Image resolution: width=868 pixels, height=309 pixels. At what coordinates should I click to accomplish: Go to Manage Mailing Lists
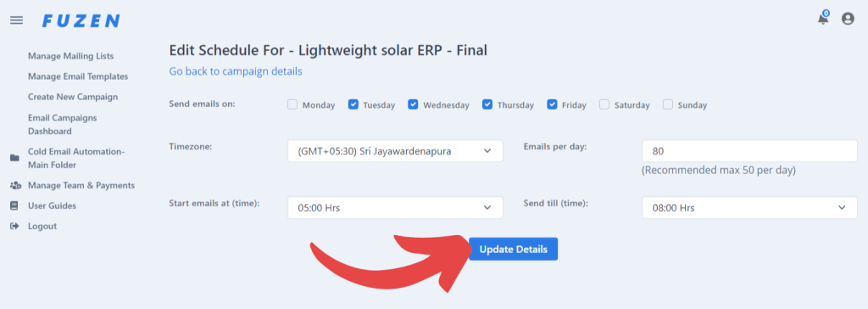pos(71,56)
